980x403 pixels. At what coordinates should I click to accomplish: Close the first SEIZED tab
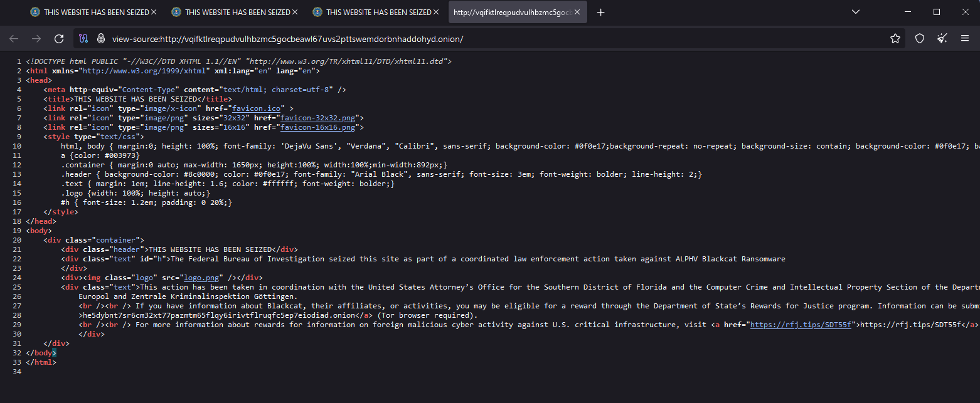pos(154,13)
